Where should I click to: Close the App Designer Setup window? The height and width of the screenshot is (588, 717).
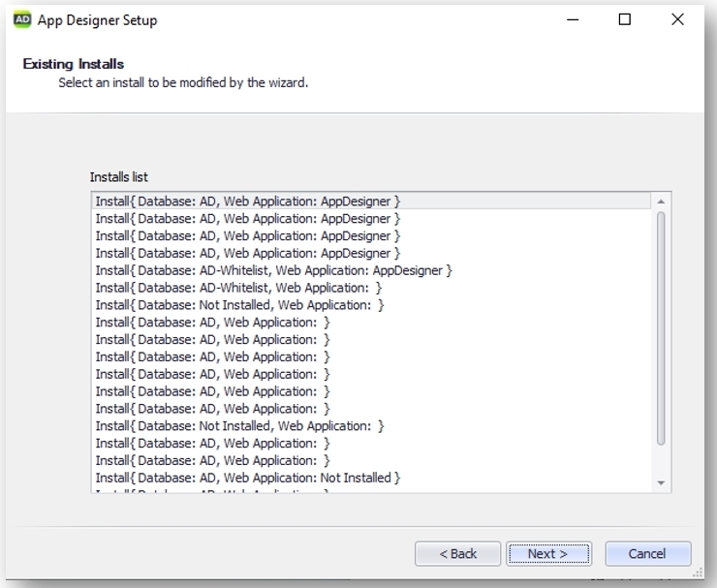tap(677, 19)
